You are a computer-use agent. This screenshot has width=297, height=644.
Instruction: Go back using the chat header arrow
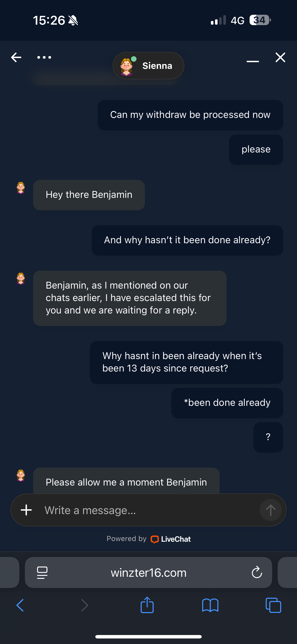click(16, 57)
